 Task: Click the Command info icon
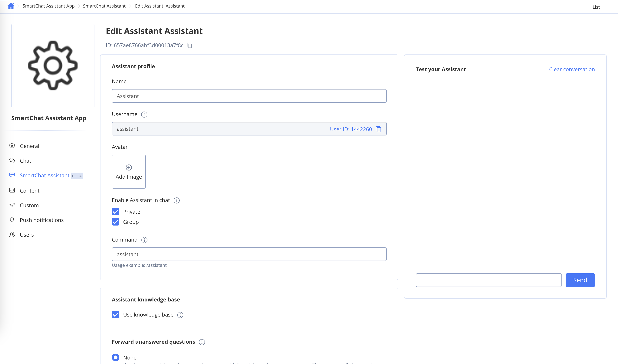144,240
